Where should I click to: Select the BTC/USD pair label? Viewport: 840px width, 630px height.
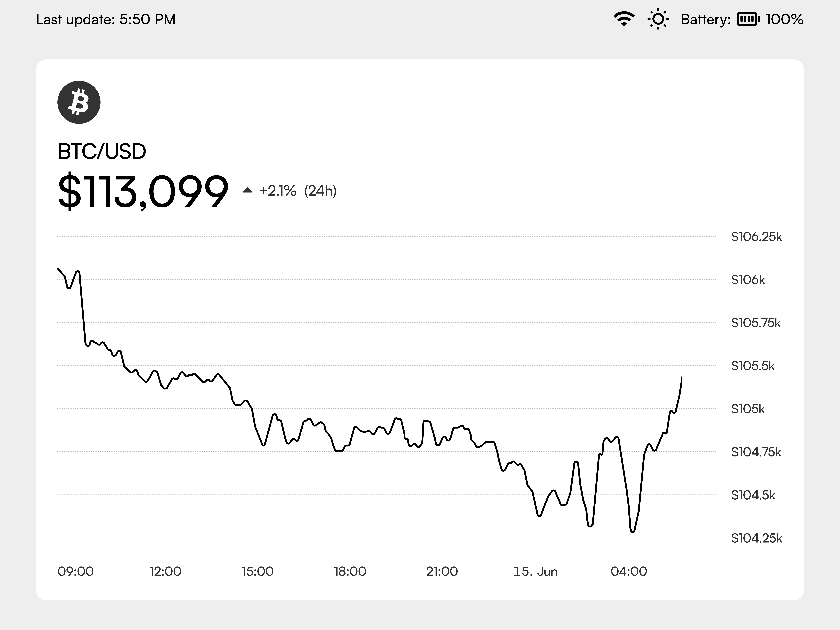click(102, 152)
